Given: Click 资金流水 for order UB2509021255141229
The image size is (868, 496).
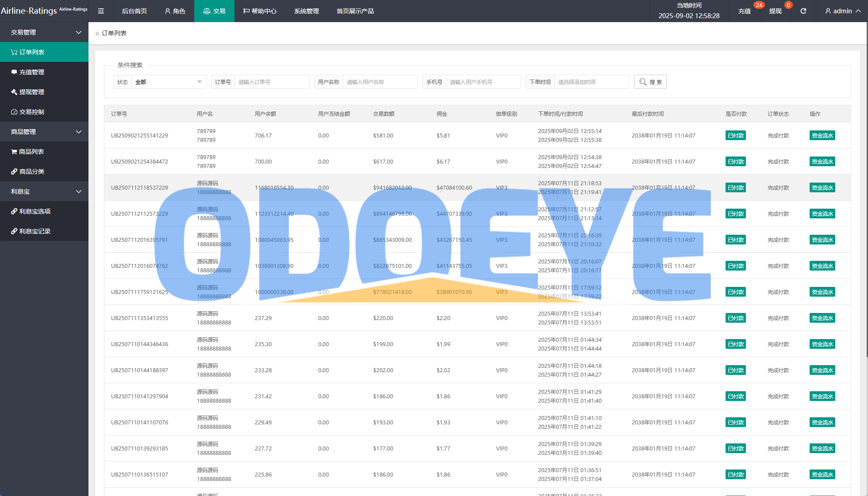Looking at the screenshot, I should pos(822,136).
